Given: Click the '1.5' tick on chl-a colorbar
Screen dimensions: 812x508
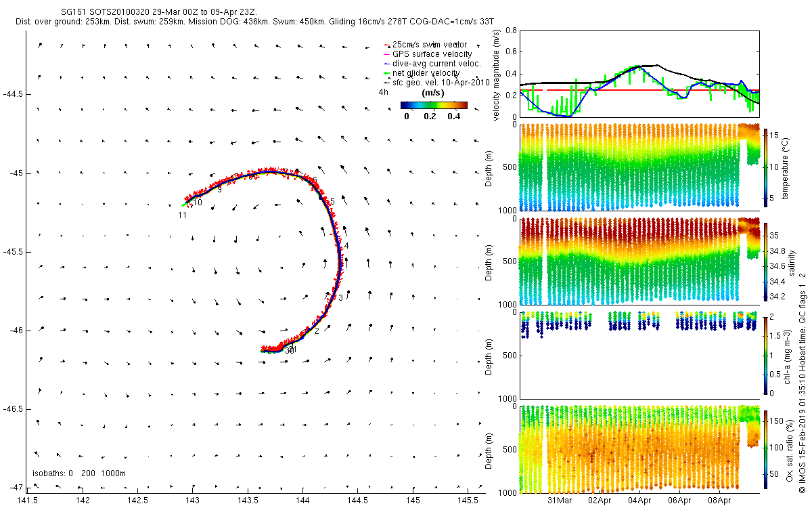Looking at the screenshot, I should [x=777, y=335].
